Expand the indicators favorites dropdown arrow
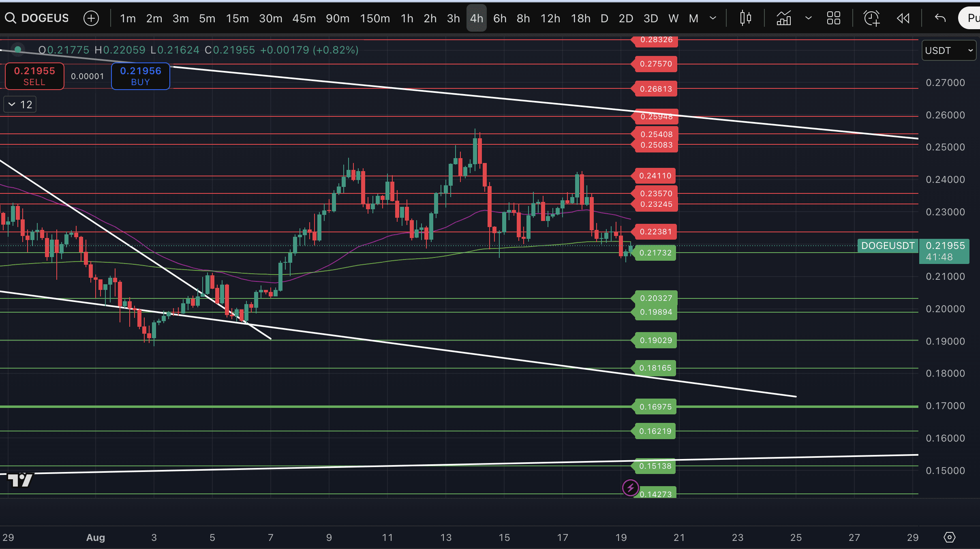 [809, 18]
